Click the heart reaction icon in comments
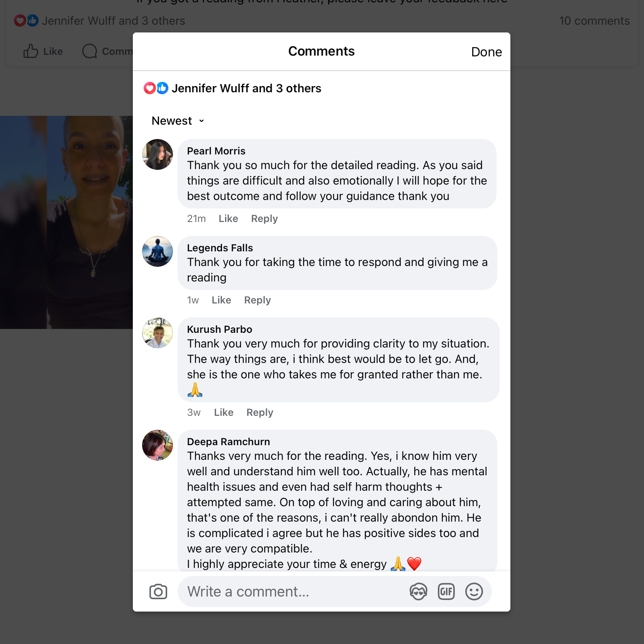This screenshot has width=644, height=644. pyautogui.click(x=149, y=88)
